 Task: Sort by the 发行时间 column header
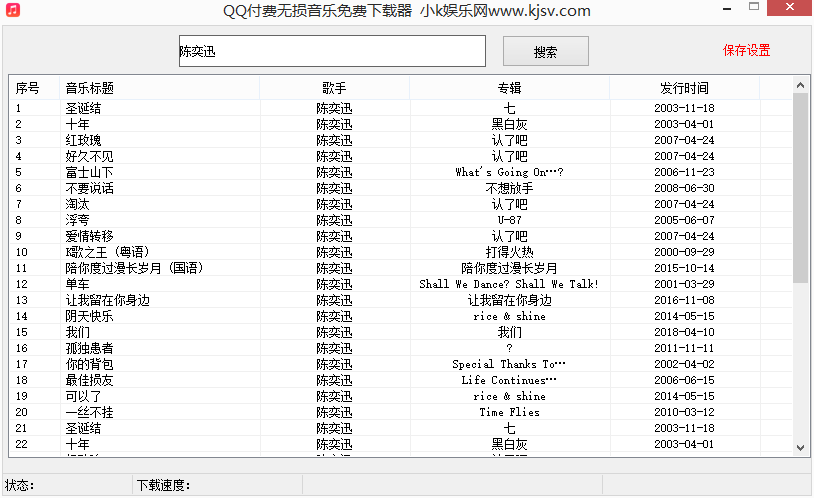coord(684,88)
